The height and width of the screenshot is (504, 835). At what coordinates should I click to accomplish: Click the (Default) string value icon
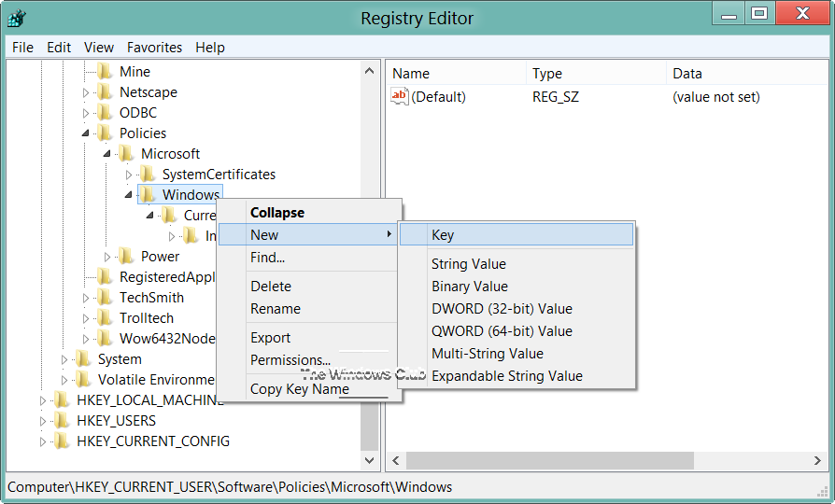click(400, 96)
